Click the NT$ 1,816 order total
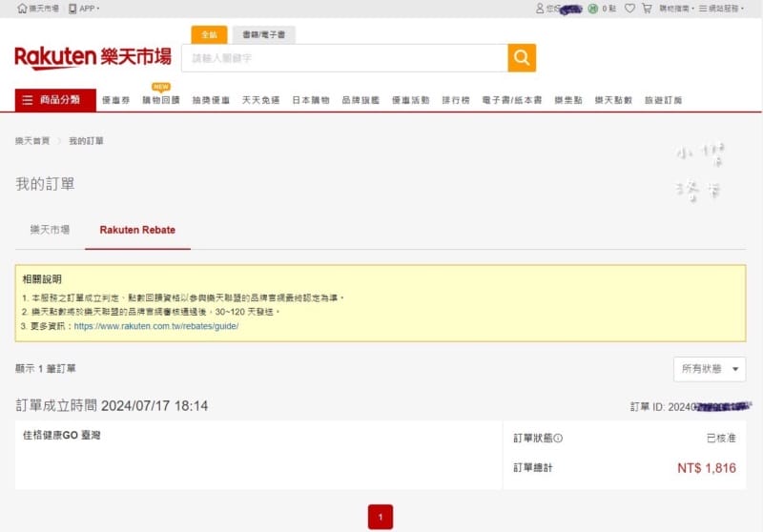 [x=707, y=468]
